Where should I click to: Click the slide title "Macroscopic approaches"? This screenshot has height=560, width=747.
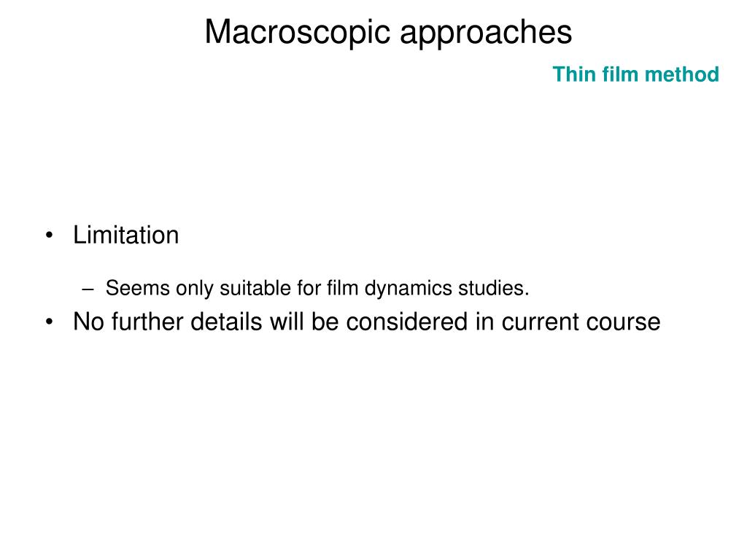click(388, 34)
